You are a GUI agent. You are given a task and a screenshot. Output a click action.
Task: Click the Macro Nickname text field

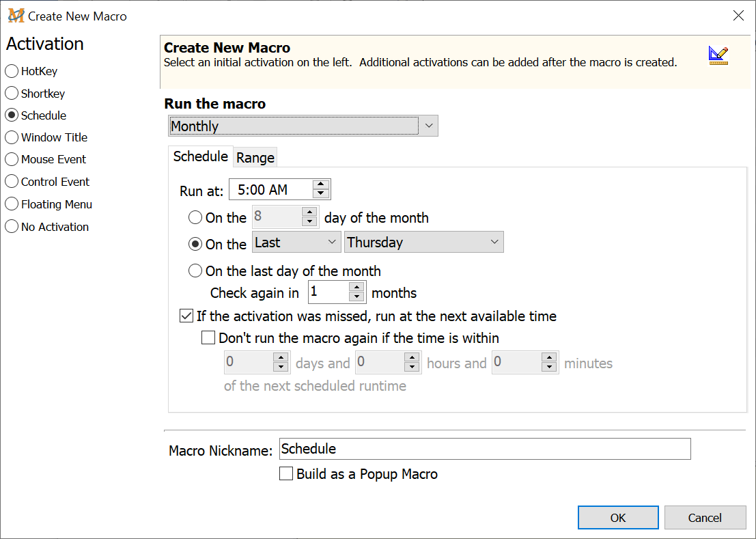(x=485, y=449)
